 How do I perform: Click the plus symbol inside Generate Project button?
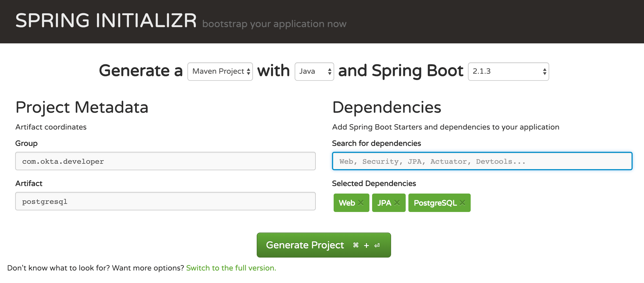point(366,245)
